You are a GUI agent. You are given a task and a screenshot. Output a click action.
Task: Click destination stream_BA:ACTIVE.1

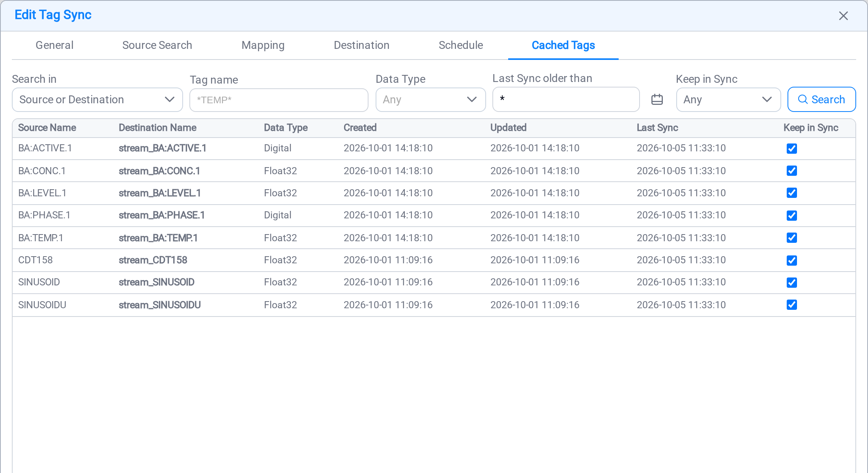tap(163, 148)
